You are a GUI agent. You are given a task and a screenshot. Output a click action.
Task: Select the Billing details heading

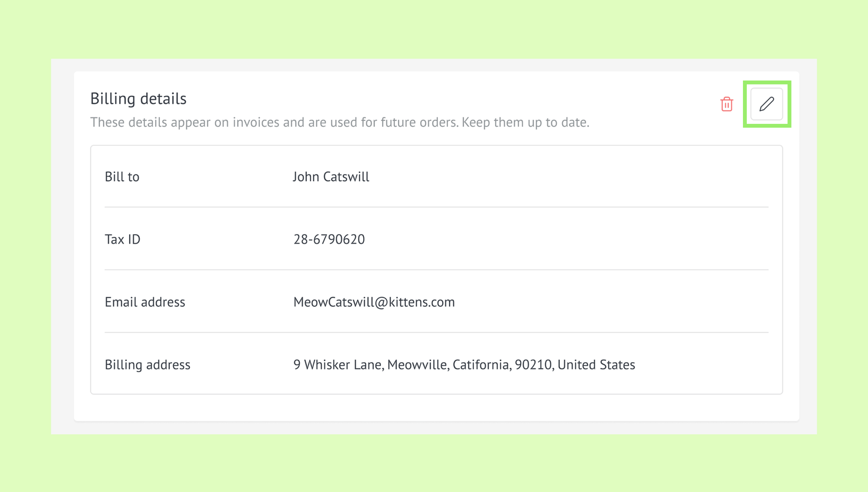[x=138, y=98]
